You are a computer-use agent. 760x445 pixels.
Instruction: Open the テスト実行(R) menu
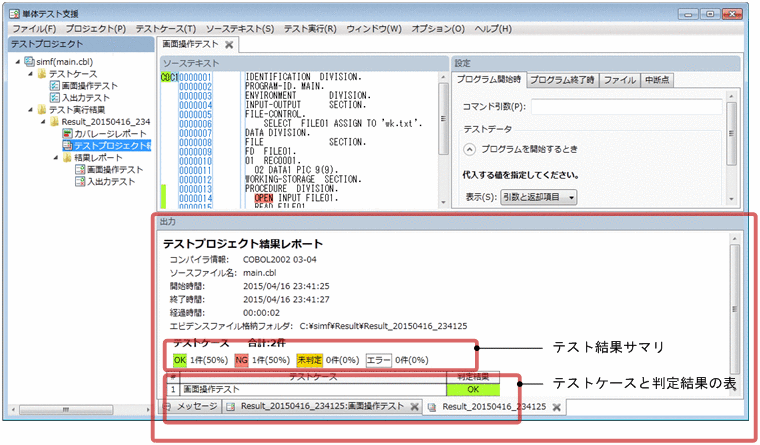pos(310,29)
